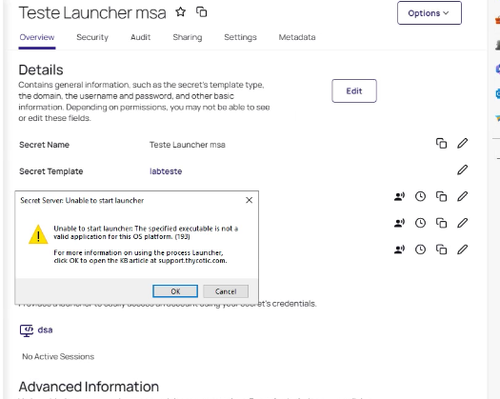Click the dsa launcher monitor icon
The width and height of the screenshot is (500, 399).
[26, 330]
